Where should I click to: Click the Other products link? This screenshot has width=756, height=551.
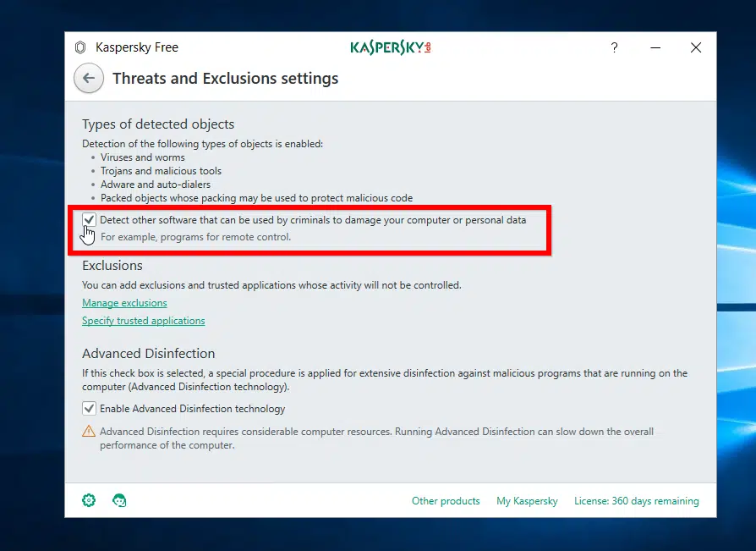[x=446, y=501]
